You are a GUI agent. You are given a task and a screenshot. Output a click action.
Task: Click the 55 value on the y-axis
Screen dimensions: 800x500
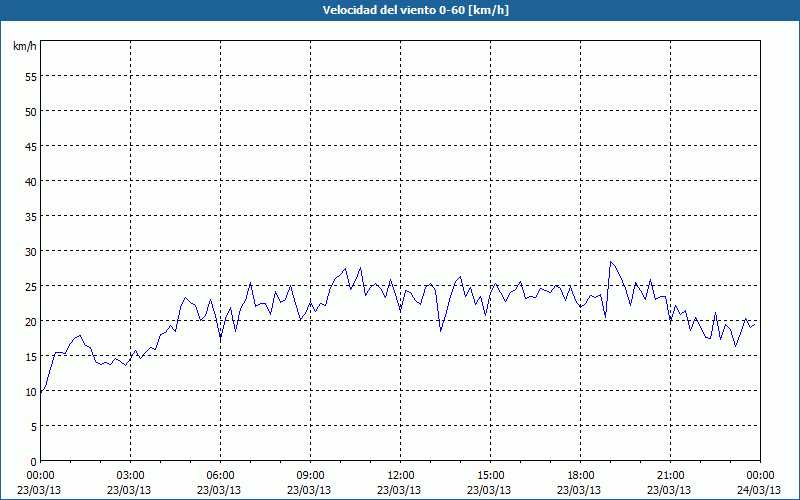pos(31,77)
